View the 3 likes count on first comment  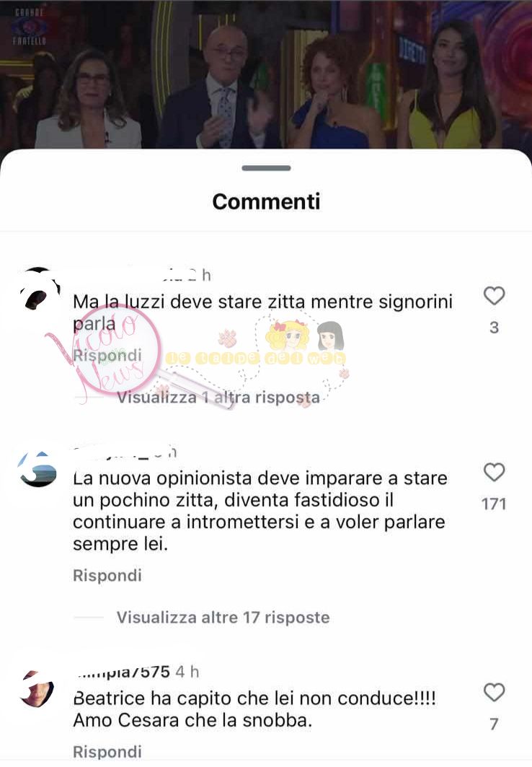point(494,328)
